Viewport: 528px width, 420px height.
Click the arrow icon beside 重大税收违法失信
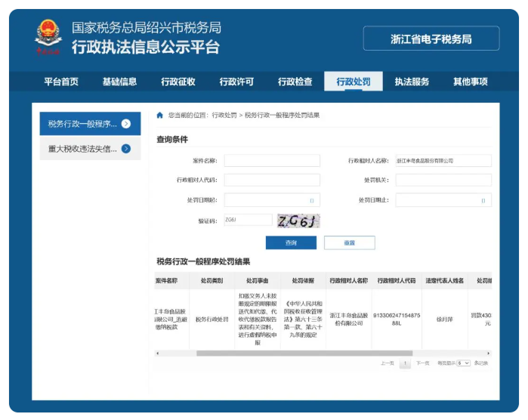125,149
